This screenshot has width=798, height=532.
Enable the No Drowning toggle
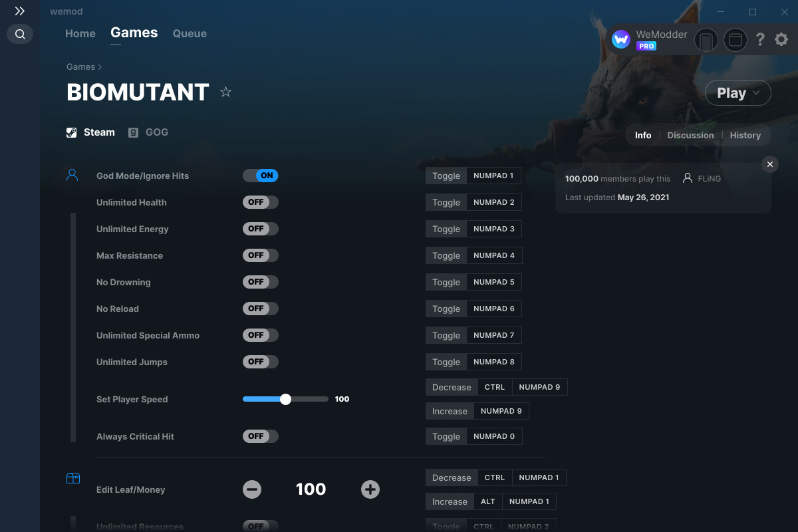(261, 282)
